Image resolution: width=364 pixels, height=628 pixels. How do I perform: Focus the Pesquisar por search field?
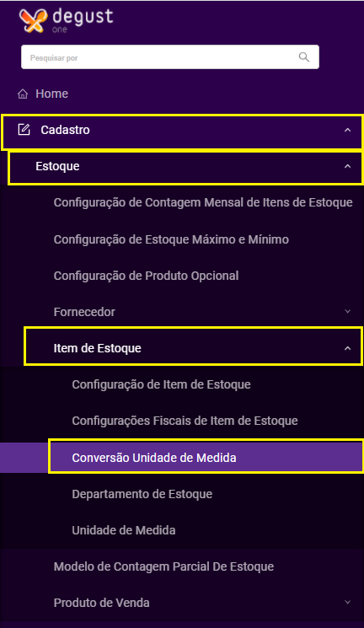170,57
